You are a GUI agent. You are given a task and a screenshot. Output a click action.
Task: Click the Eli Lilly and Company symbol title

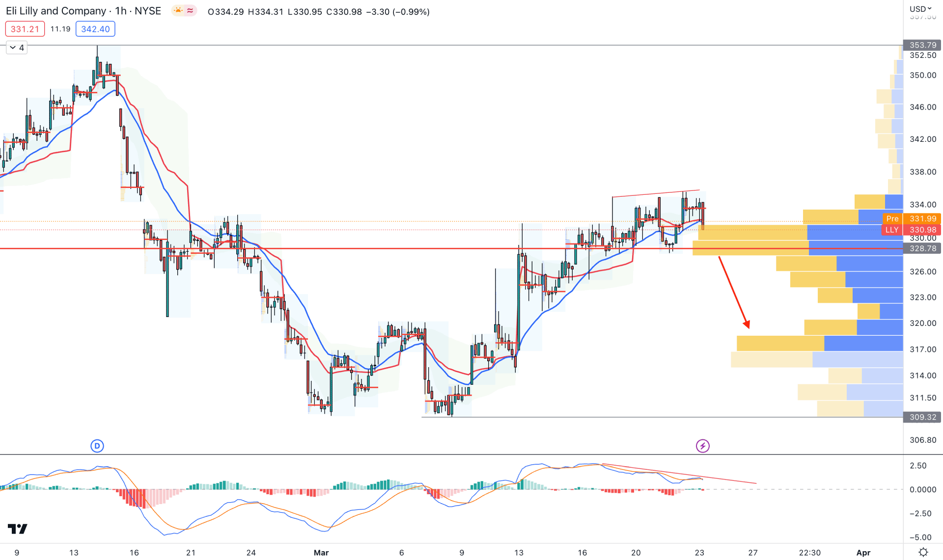click(x=56, y=11)
